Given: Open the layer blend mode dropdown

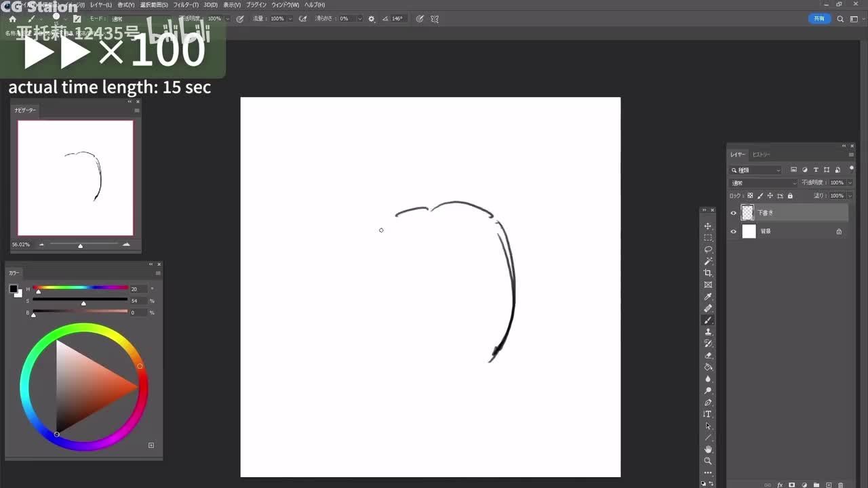Looking at the screenshot, I should click(764, 183).
